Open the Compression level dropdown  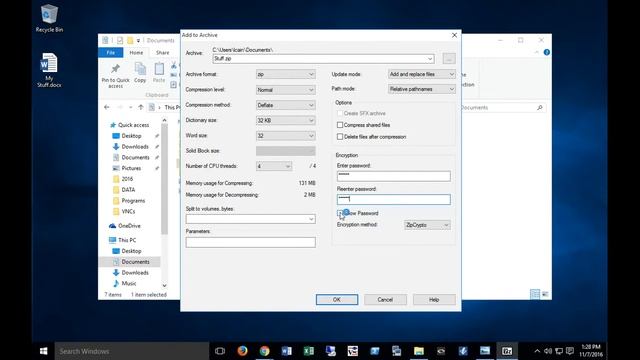point(286,90)
